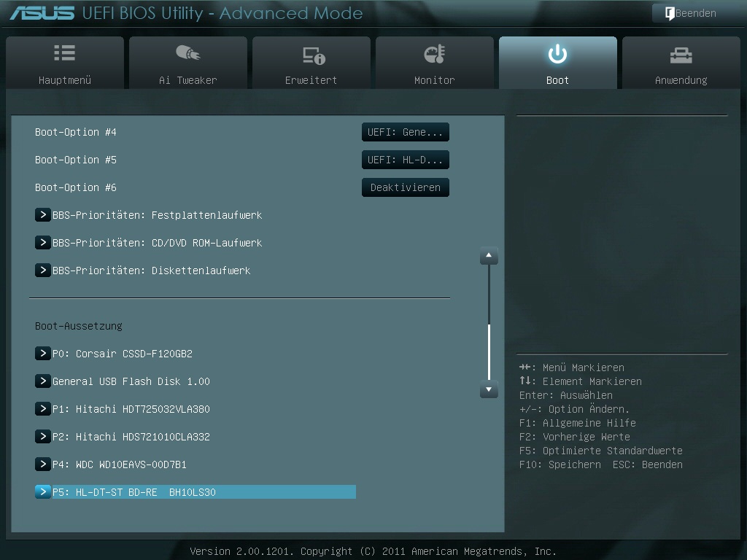Click the F10: Speichern hint text
The height and width of the screenshot is (560, 747).
pyautogui.click(x=560, y=464)
